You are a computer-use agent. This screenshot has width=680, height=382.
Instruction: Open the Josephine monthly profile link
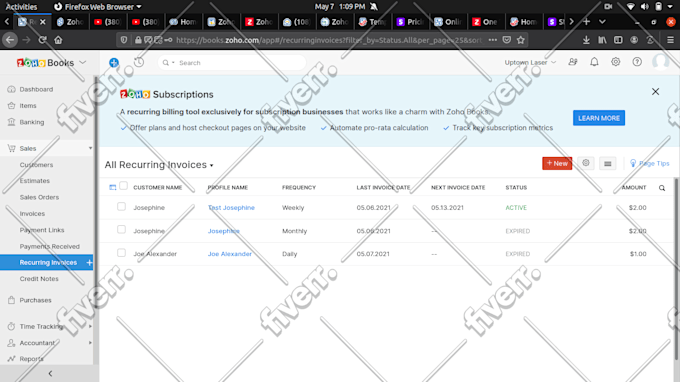pyautogui.click(x=223, y=231)
